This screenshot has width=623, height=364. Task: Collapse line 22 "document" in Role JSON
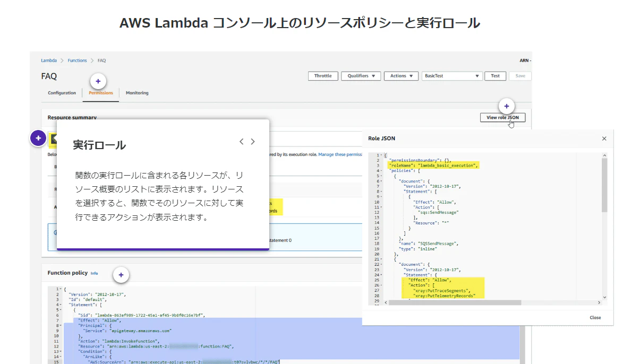click(381, 264)
